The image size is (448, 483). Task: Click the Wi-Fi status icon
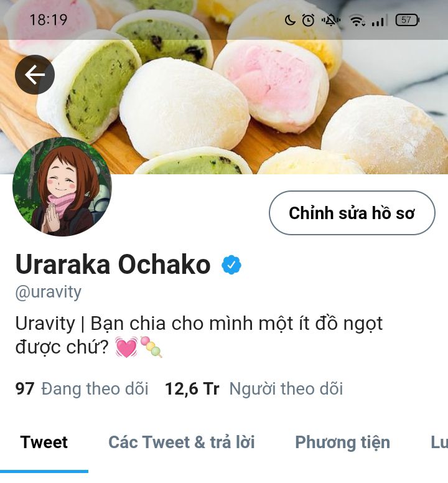pos(357,21)
